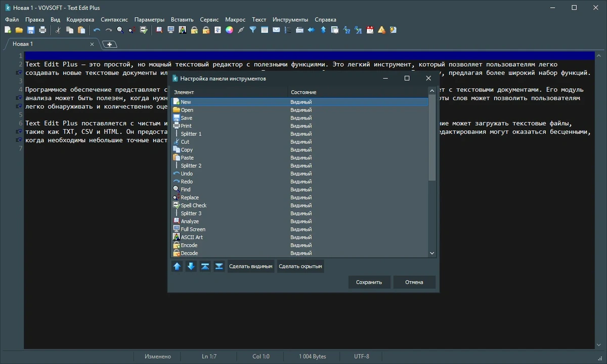Click the envelope email icon in main toolbar
This screenshot has height=364, width=607.
coord(276,30)
